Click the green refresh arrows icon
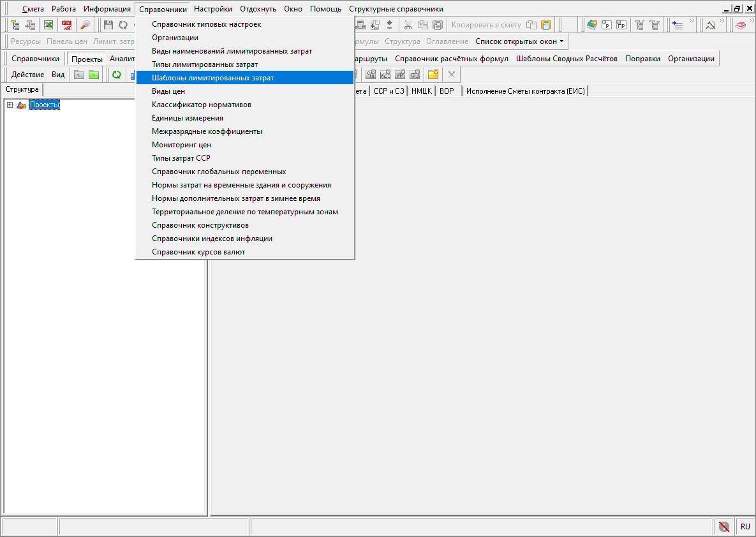This screenshot has width=756, height=537. point(117,75)
